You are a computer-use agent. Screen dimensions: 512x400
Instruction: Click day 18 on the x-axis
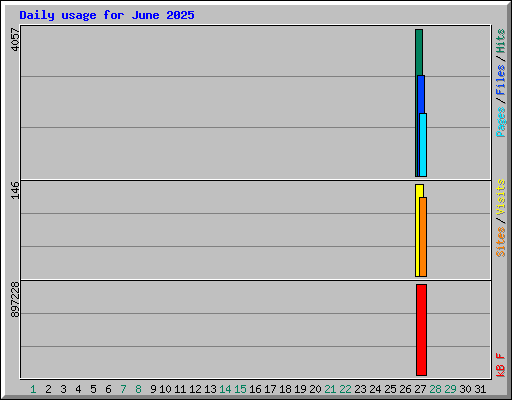285,389
